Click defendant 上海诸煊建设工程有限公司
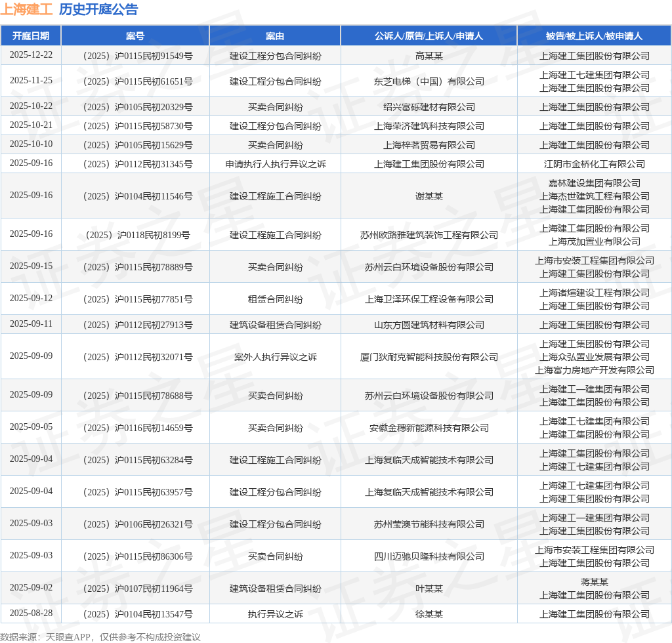Viewport: 672px width, 643px height. (594, 293)
